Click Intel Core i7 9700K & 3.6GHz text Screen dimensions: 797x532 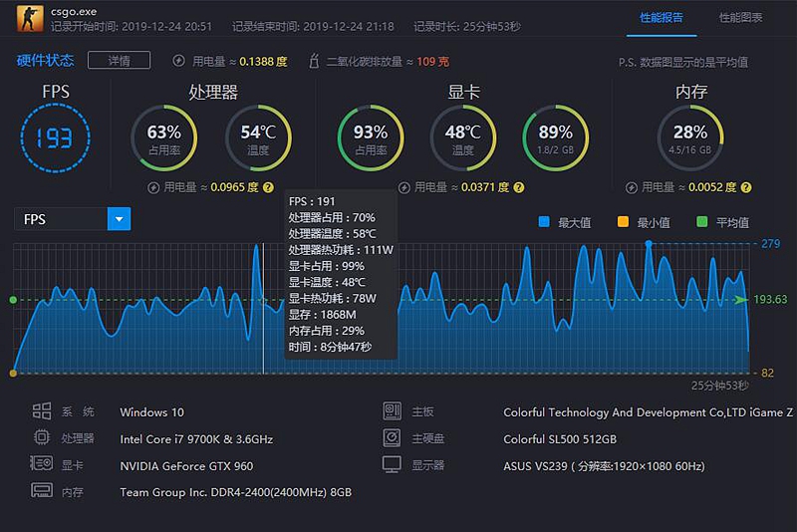point(196,439)
